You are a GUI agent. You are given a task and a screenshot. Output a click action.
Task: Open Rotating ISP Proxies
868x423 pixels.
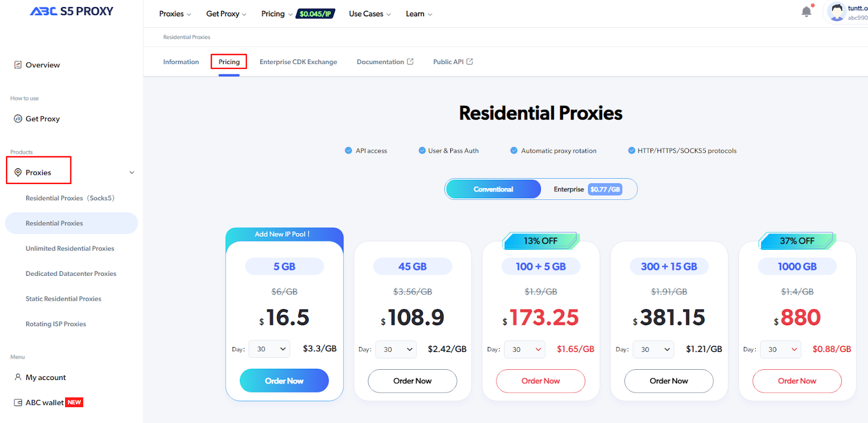(56, 324)
